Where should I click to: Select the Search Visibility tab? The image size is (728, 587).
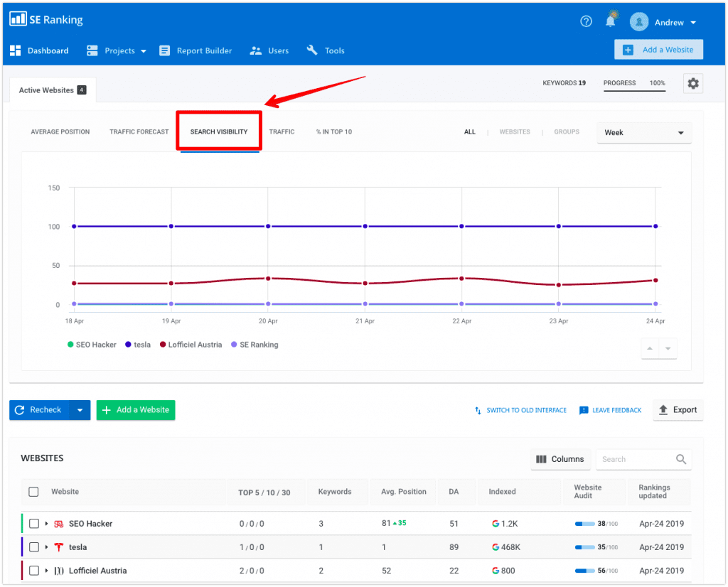[219, 131]
